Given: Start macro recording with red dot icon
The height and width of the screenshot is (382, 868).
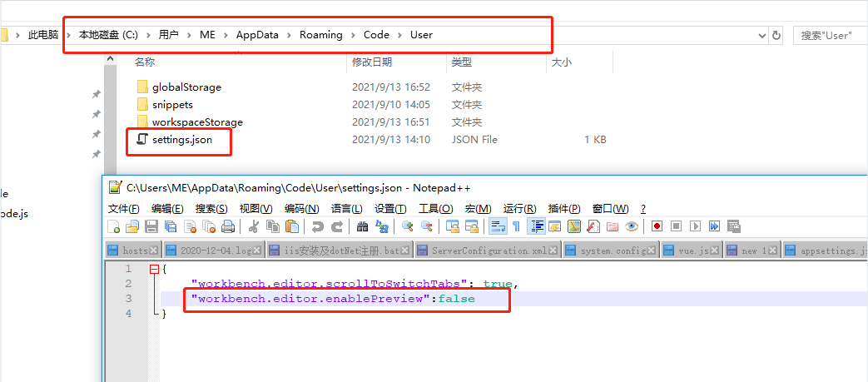Looking at the screenshot, I should pyautogui.click(x=657, y=226).
